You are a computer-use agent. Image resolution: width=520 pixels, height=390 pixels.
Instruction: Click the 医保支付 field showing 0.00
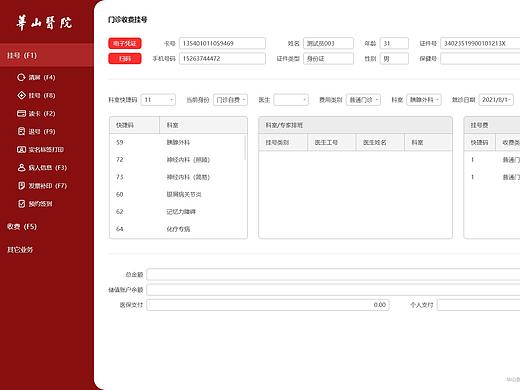pyautogui.click(x=268, y=305)
